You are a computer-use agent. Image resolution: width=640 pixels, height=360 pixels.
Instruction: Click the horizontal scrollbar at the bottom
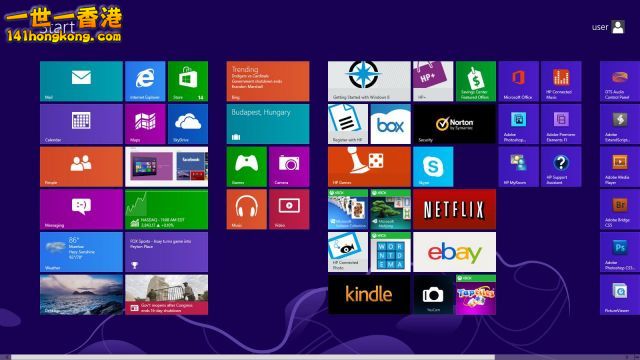[x=253, y=357]
